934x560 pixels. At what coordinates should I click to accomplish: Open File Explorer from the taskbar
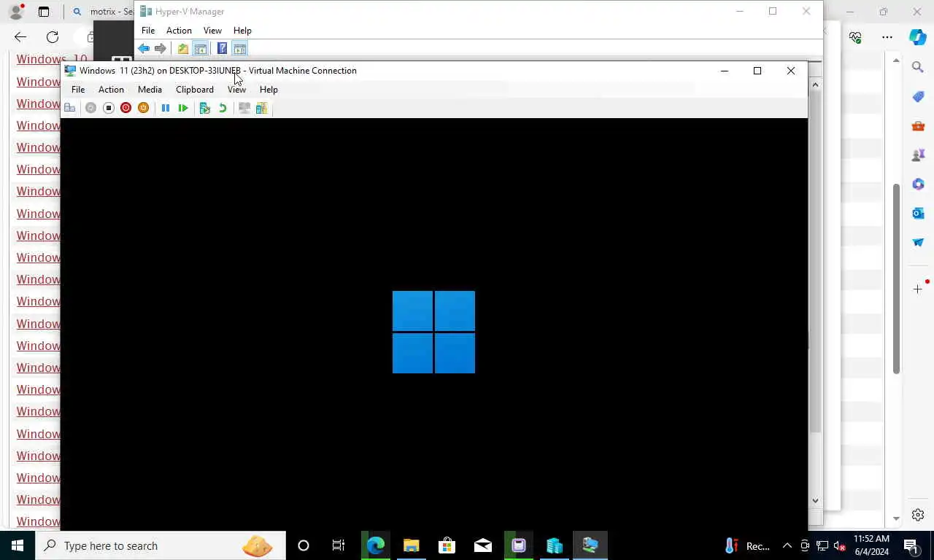[x=412, y=545]
